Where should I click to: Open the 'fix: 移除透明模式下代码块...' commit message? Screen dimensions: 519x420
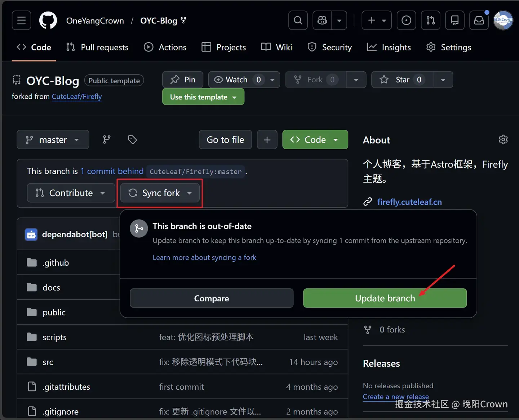pyautogui.click(x=211, y=362)
